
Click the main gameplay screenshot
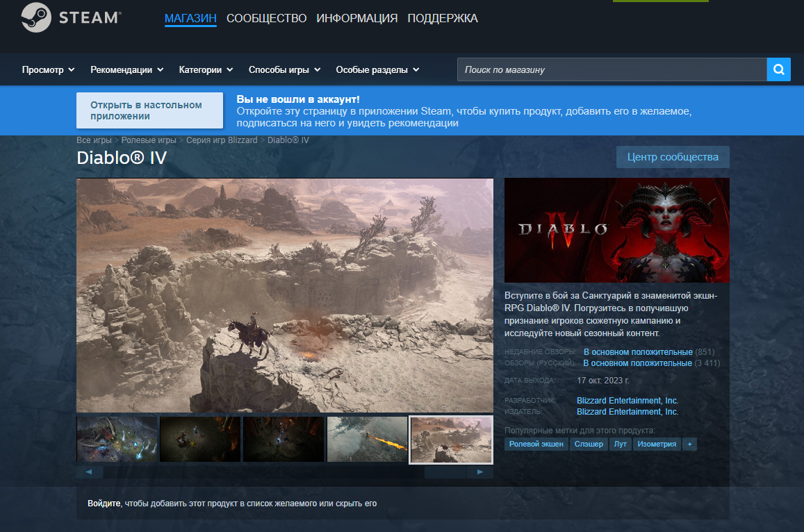285,295
